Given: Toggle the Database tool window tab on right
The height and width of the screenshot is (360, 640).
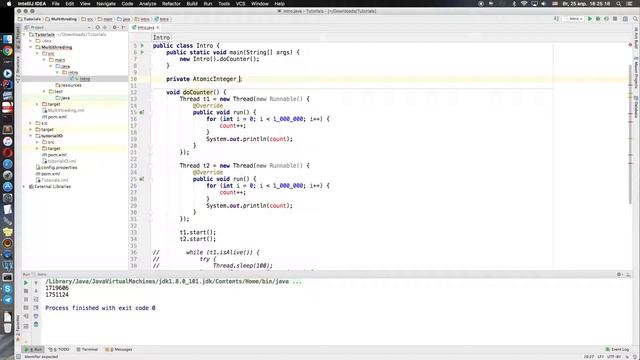Looking at the screenshot, I should tap(636, 107).
